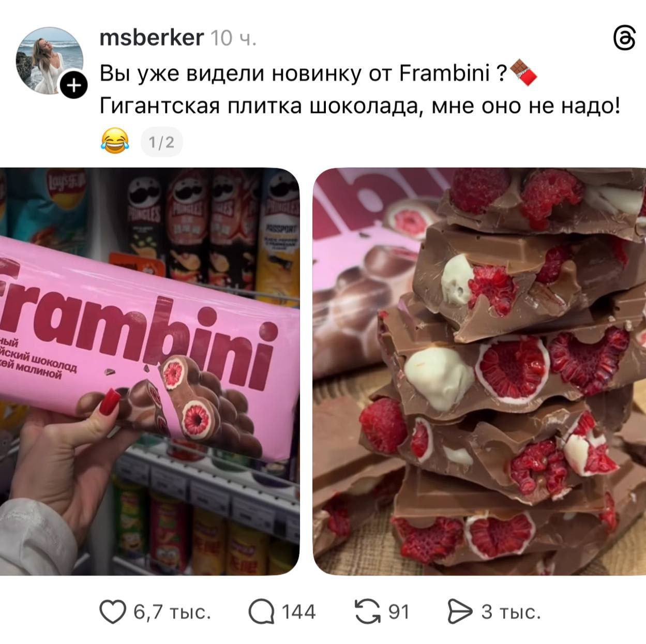Viewport: 646px width, 644px height.
Task: Click the 3 тыс. shares count
Action: [x=511, y=612]
